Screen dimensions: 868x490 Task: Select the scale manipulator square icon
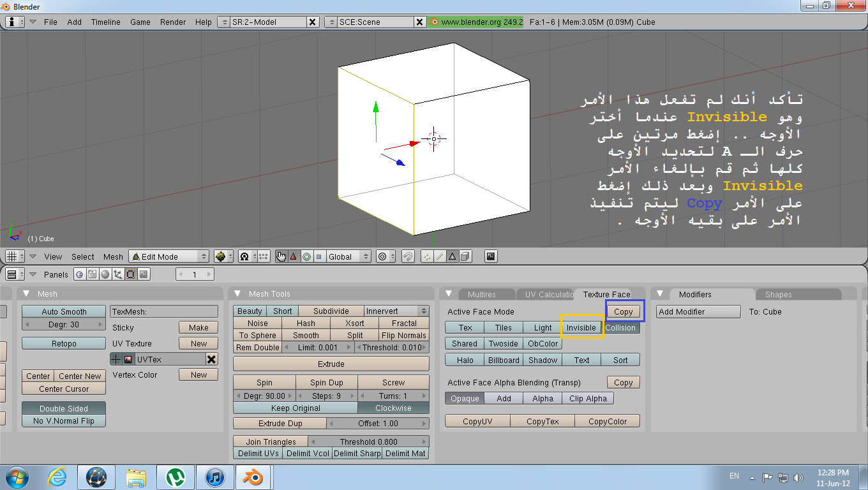click(319, 256)
